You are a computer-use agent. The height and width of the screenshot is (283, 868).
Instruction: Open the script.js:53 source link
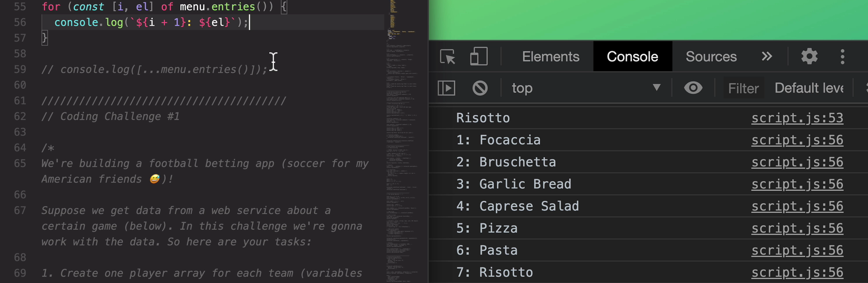tap(797, 118)
